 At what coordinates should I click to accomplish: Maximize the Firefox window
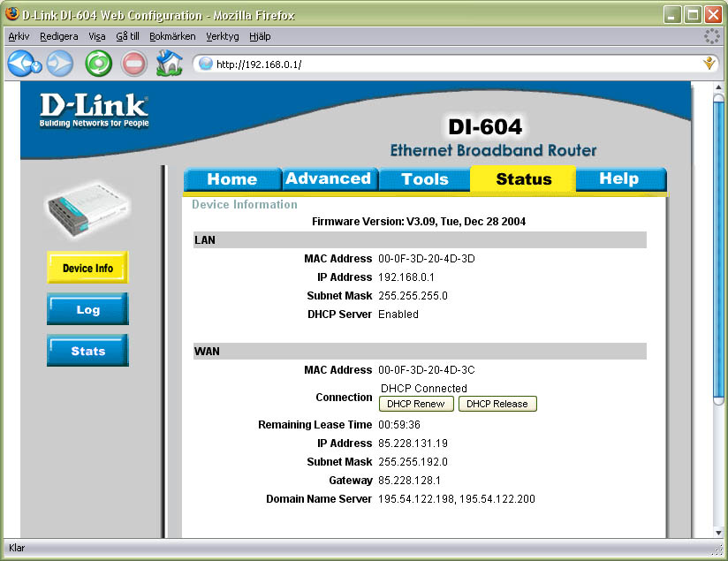693,14
